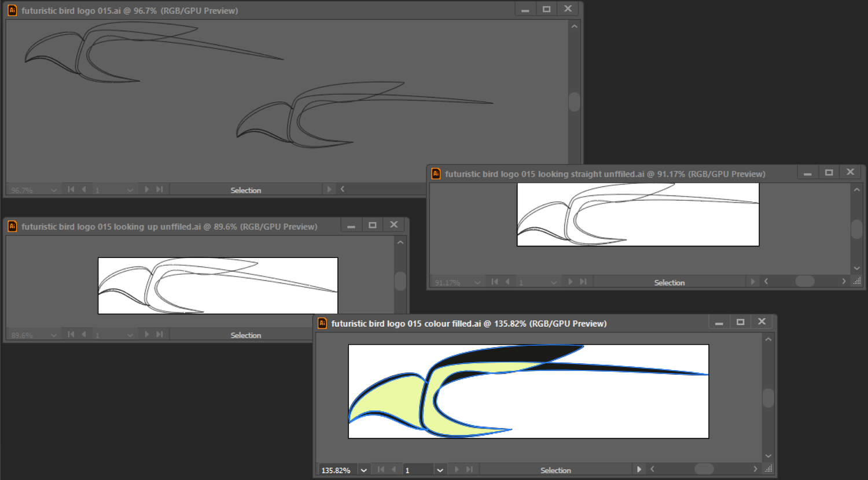Click Selection status label in colour filled window
The height and width of the screenshot is (480, 868).
coord(556,470)
